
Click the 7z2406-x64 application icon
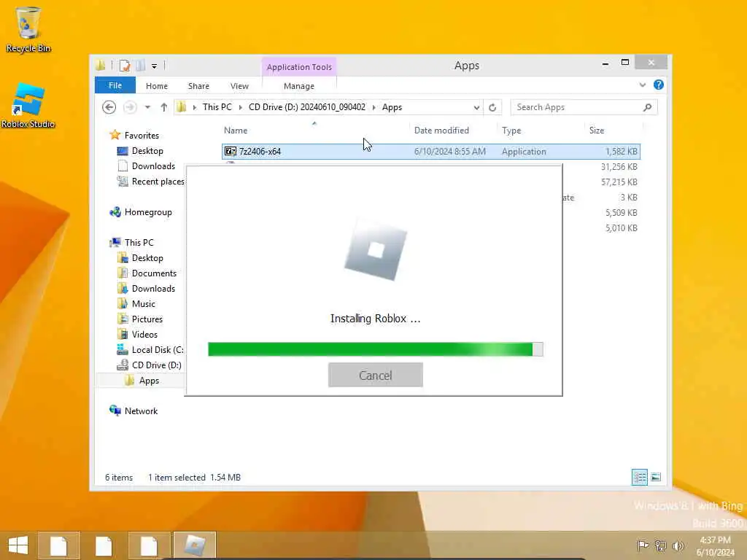coord(230,152)
